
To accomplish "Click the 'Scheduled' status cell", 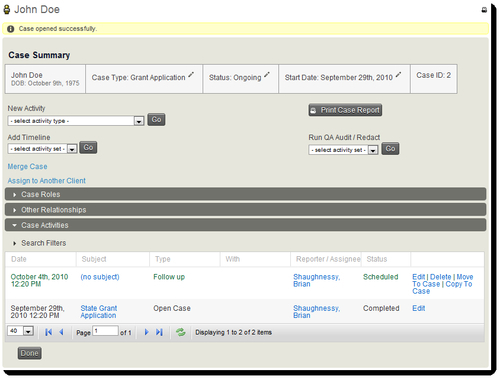I will (381, 277).
